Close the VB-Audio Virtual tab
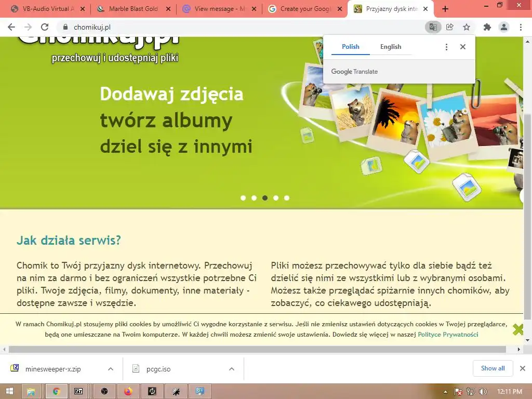Image resolution: width=532 pixels, height=399 pixels. point(83,9)
